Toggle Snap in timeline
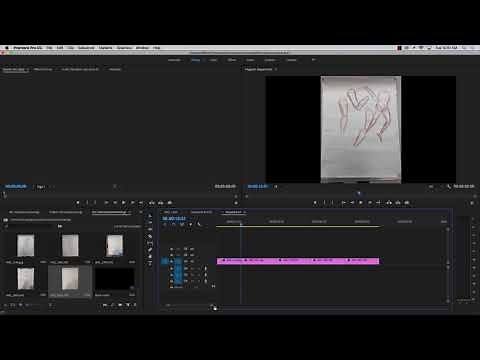Viewport: 480px width, 360px height. [173, 225]
